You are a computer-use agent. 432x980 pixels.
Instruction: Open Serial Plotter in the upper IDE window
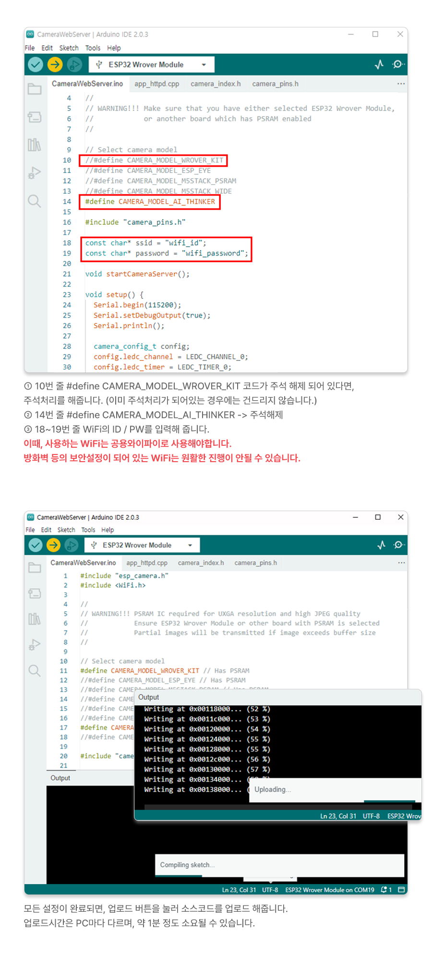[x=379, y=64]
